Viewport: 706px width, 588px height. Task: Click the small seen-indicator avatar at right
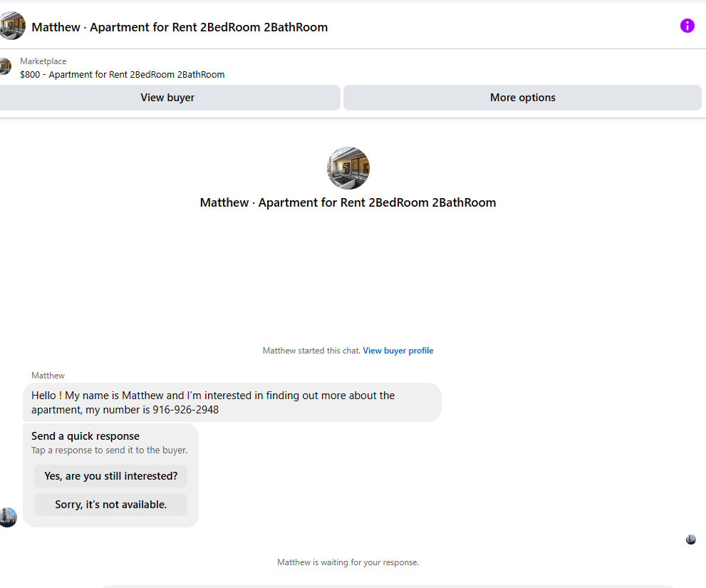point(690,540)
